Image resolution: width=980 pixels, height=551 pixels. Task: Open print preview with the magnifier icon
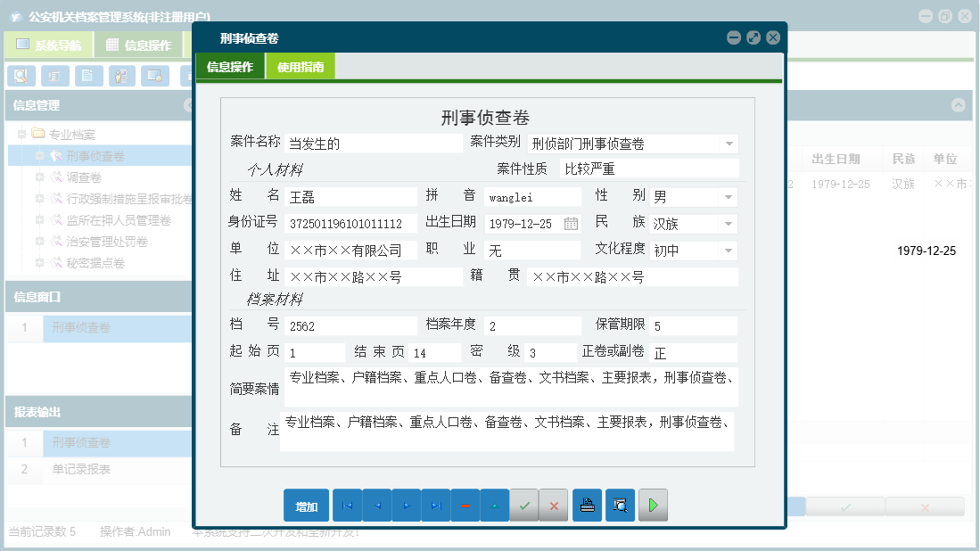[x=620, y=505]
